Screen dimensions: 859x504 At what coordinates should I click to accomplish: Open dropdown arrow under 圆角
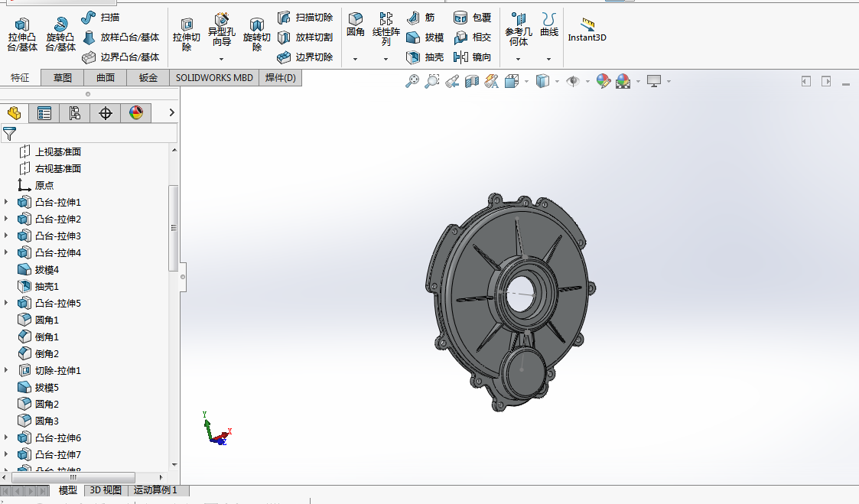pyautogui.click(x=355, y=59)
